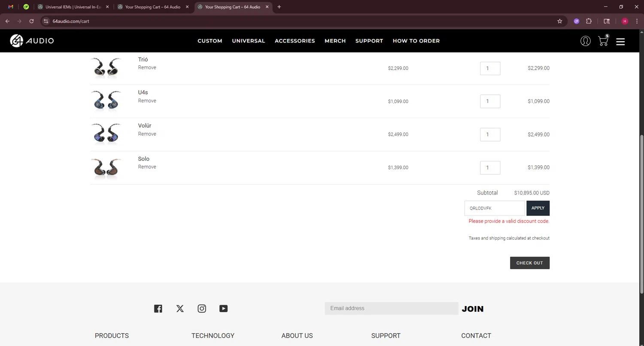Image resolution: width=644 pixels, height=346 pixels.
Task: Edit Solo quantity field
Action: (490, 167)
